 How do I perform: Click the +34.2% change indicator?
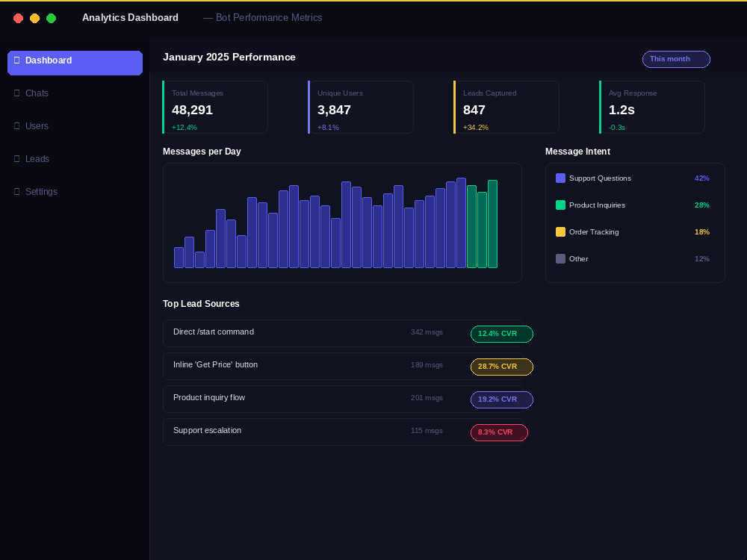475,127
